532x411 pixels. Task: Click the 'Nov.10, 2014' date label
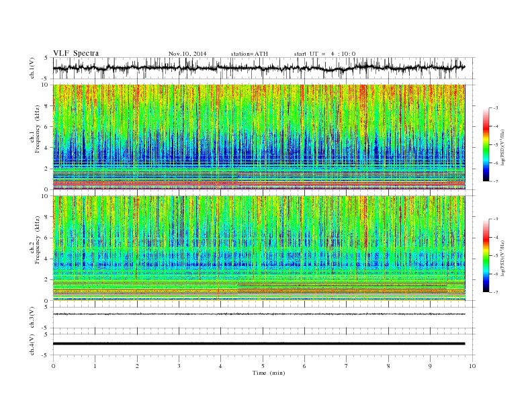(187, 54)
